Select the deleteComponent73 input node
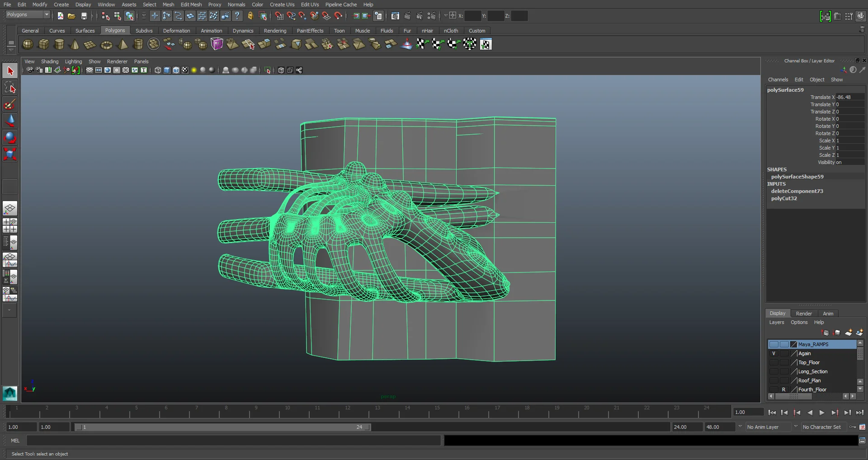Image resolution: width=868 pixels, height=460 pixels. [x=797, y=191]
